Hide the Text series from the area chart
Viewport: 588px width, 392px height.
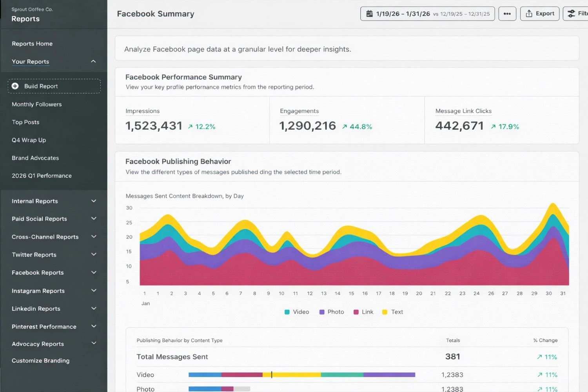392,312
